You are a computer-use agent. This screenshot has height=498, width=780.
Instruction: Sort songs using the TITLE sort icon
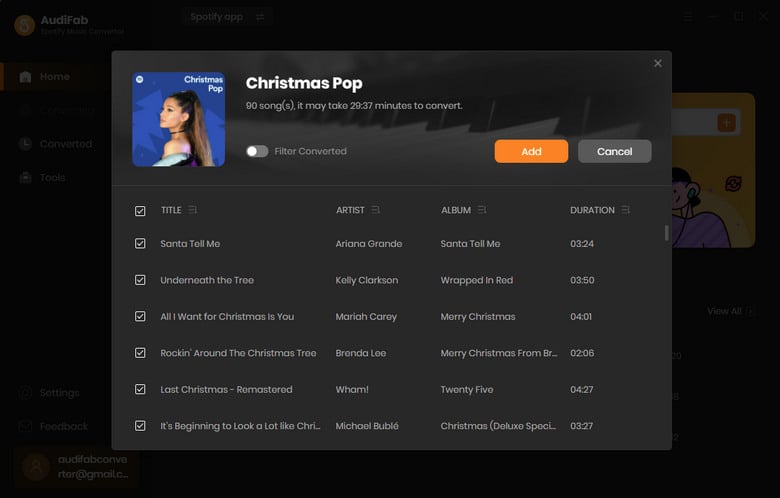coord(193,210)
